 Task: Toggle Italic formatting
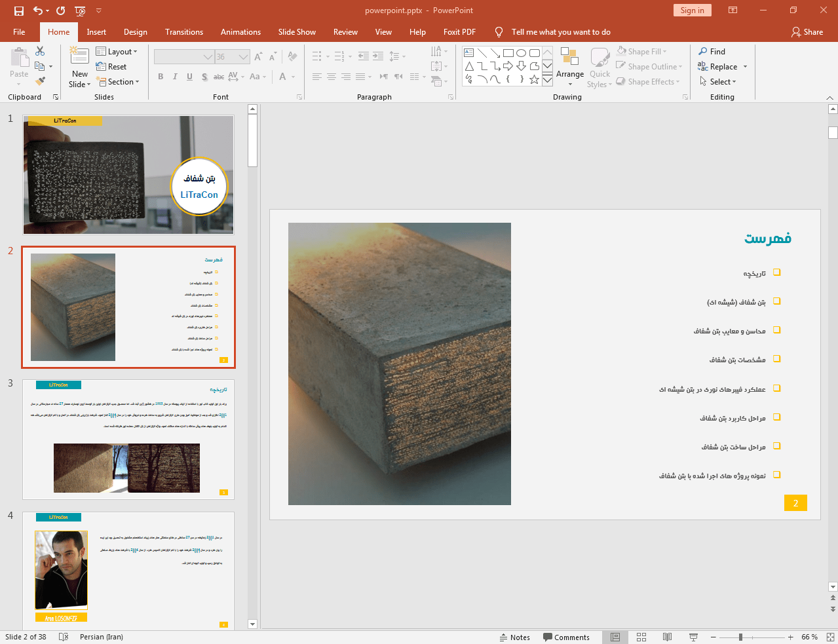[175, 77]
